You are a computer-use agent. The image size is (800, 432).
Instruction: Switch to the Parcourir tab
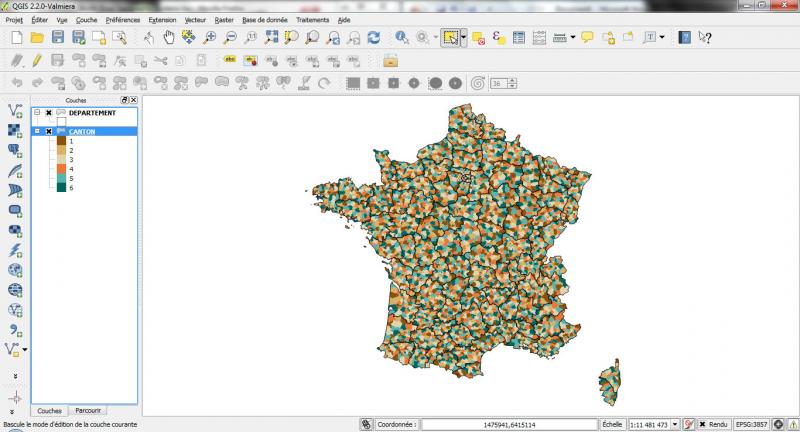[88, 411]
